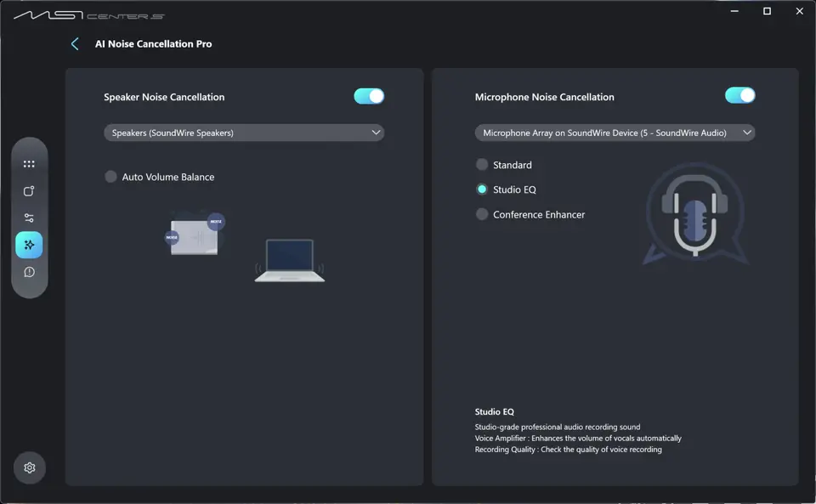This screenshot has width=816, height=504.
Task: Open the sliders settings sidebar icon
Action: [x=29, y=218]
